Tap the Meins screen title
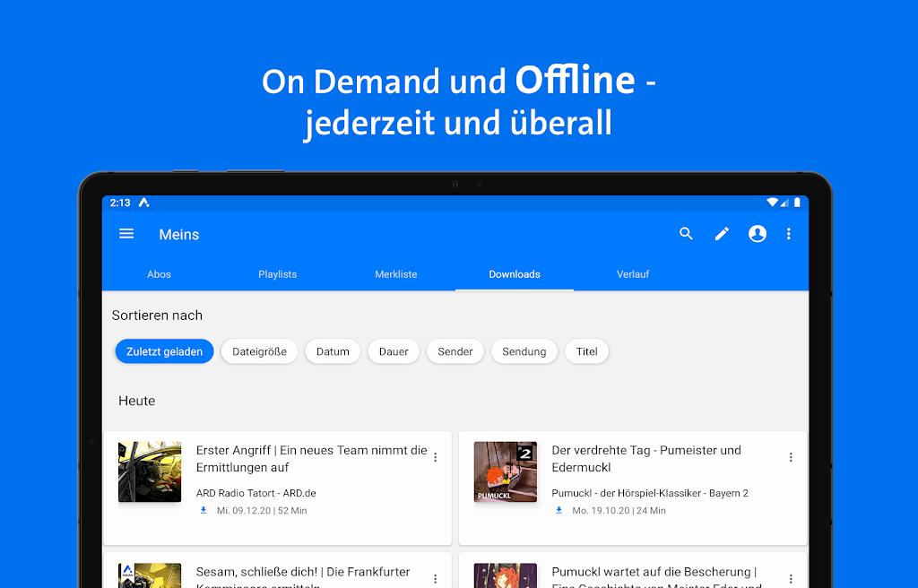The width and height of the screenshot is (918, 588). (179, 234)
